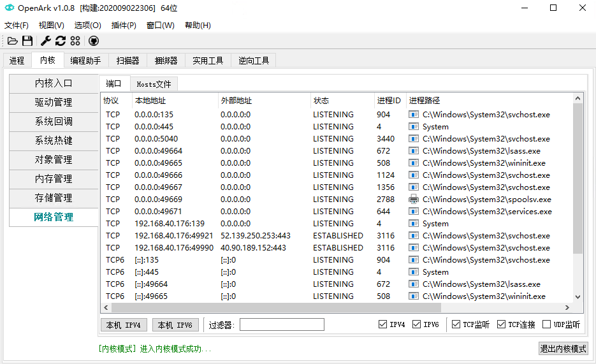
Task: Sort by the 进程ID column header
Action: (389, 101)
